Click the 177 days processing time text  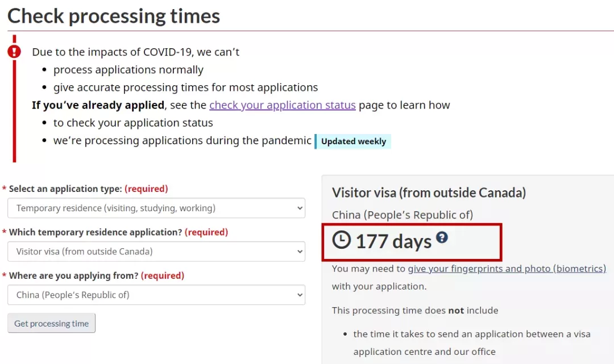tap(393, 241)
